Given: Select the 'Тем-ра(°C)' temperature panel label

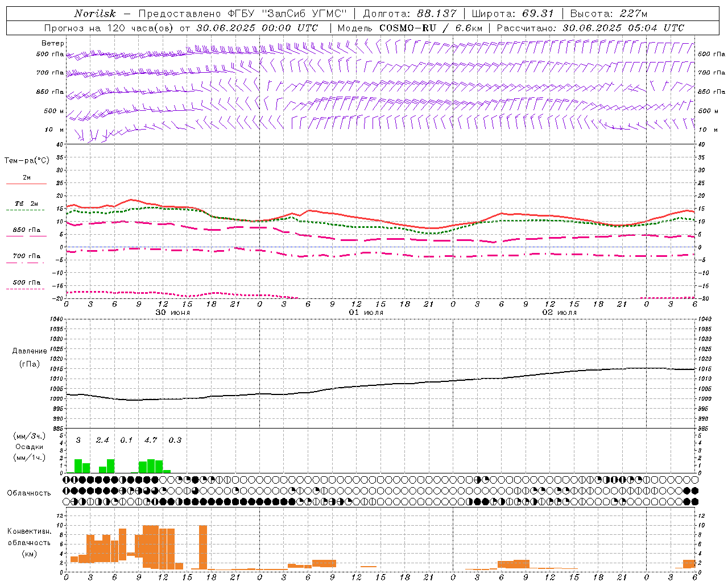Looking at the screenshot, I should coord(27,161).
